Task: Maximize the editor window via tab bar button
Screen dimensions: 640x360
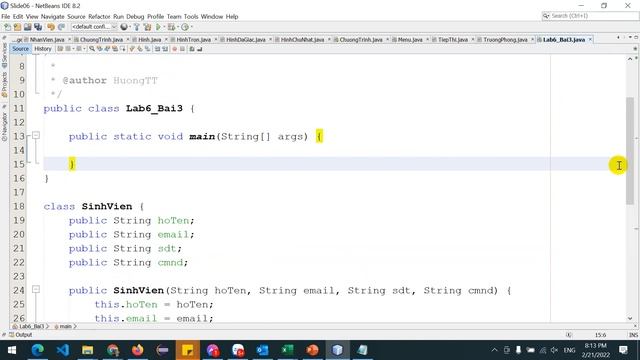Action: (x=636, y=37)
